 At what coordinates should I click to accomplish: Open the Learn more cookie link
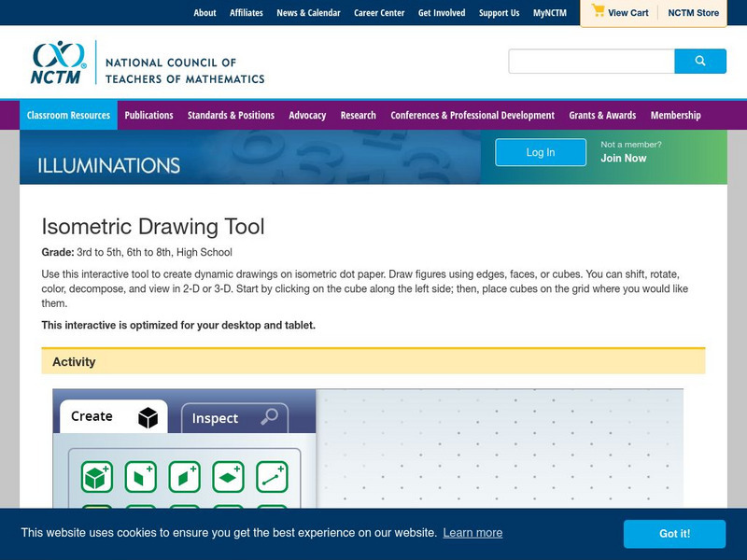click(x=472, y=533)
